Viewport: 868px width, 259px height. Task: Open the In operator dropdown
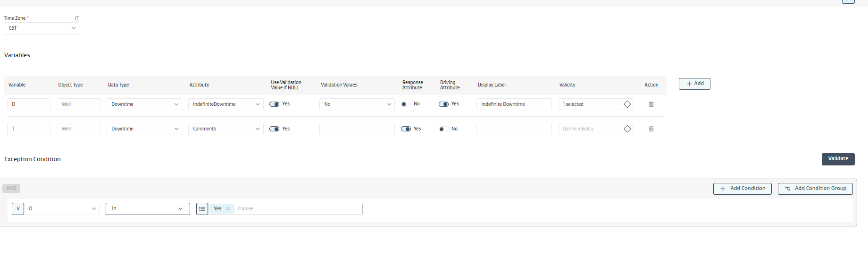point(148,209)
